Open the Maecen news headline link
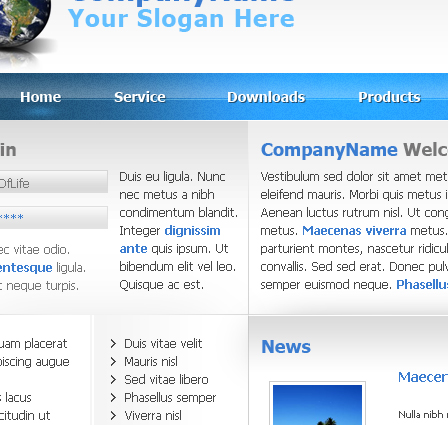Image resolution: width=448 pixels, height=425 pixels. point(423,377)
